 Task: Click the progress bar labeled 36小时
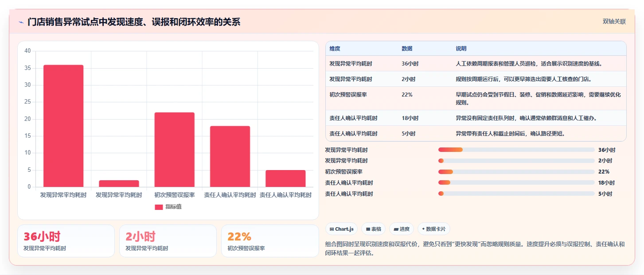point(516,150)
